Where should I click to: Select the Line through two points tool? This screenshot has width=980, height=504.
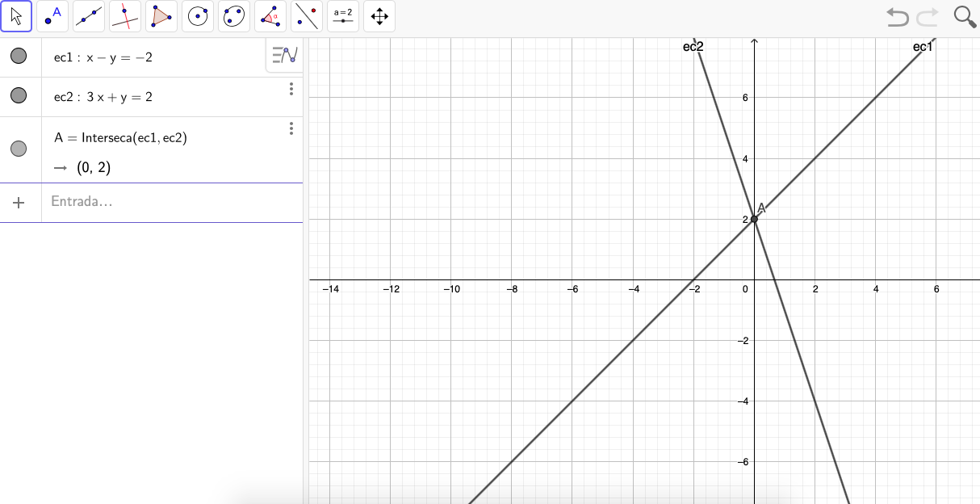(x=89, y=15)
